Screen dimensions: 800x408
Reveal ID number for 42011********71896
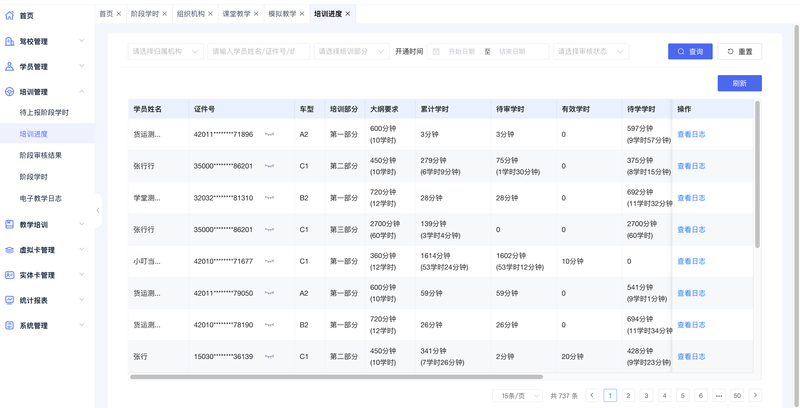[269, 135]
